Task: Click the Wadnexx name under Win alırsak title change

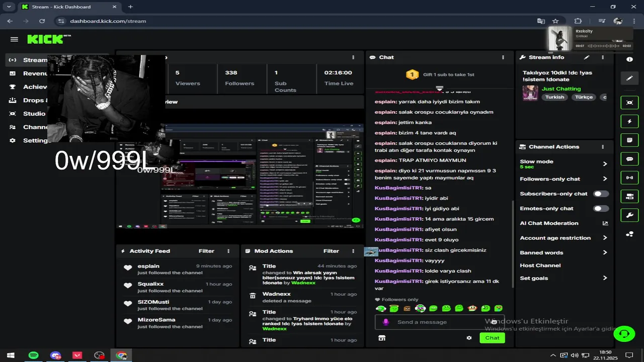Action: tap(303, 283)
